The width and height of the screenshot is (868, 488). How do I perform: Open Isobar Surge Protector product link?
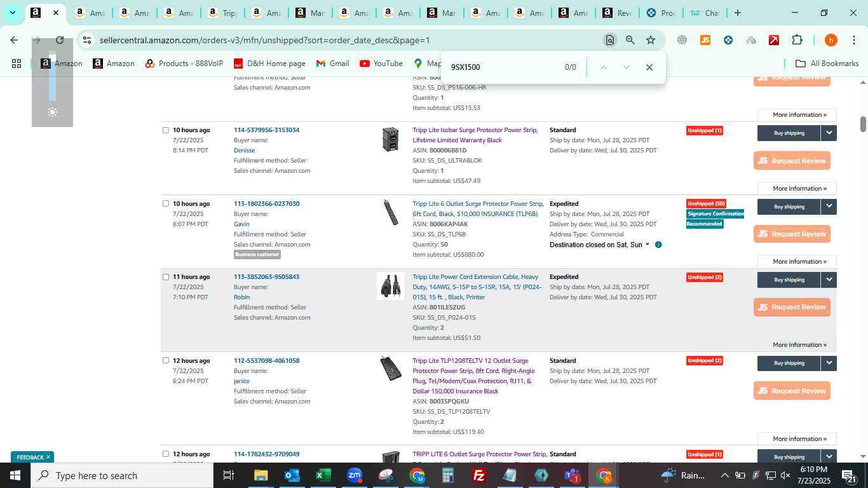click(475, 135)
